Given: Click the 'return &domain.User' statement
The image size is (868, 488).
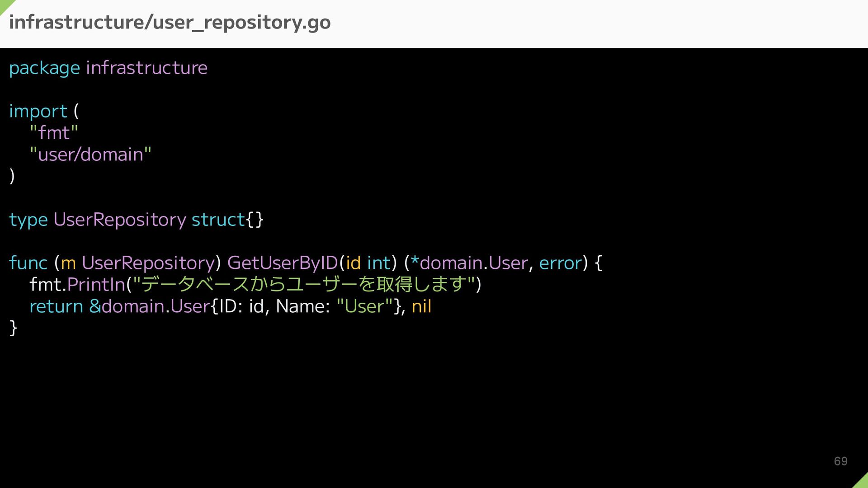Looking at the screenshot, I should (231, 306).
